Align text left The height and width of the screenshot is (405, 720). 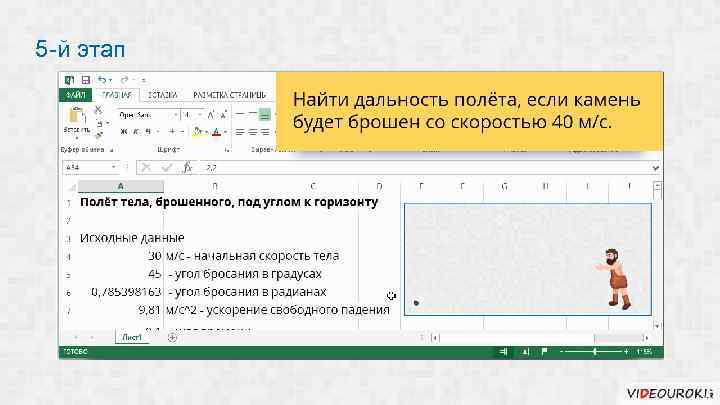(x=240, y=132)
